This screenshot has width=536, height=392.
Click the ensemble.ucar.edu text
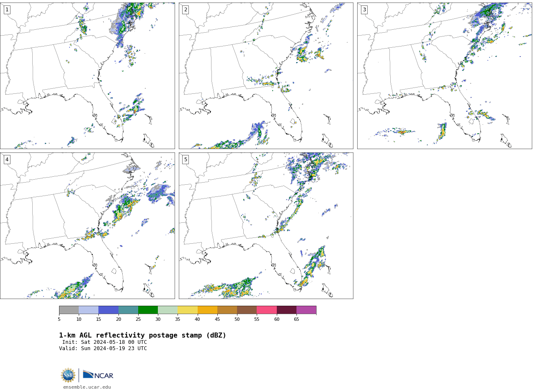(x=87, y=387)
